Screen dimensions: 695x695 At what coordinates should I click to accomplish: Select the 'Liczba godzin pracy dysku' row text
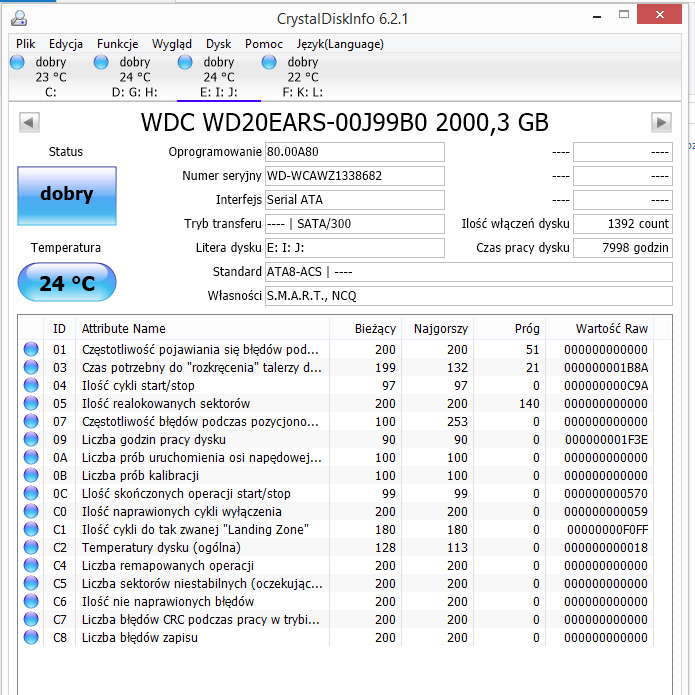153,439
